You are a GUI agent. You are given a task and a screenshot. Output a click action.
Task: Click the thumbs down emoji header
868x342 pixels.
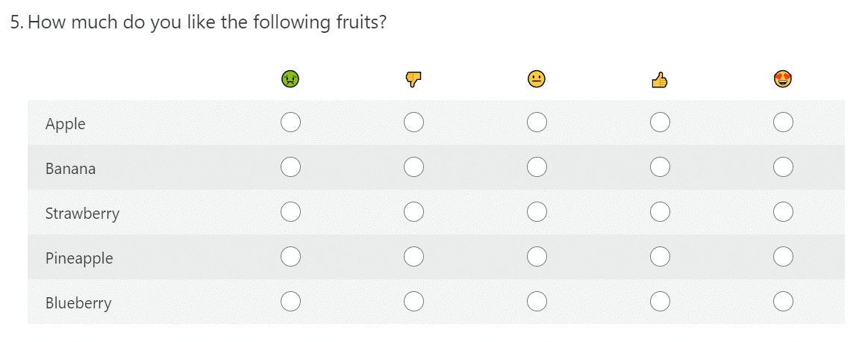coord(413,80)
